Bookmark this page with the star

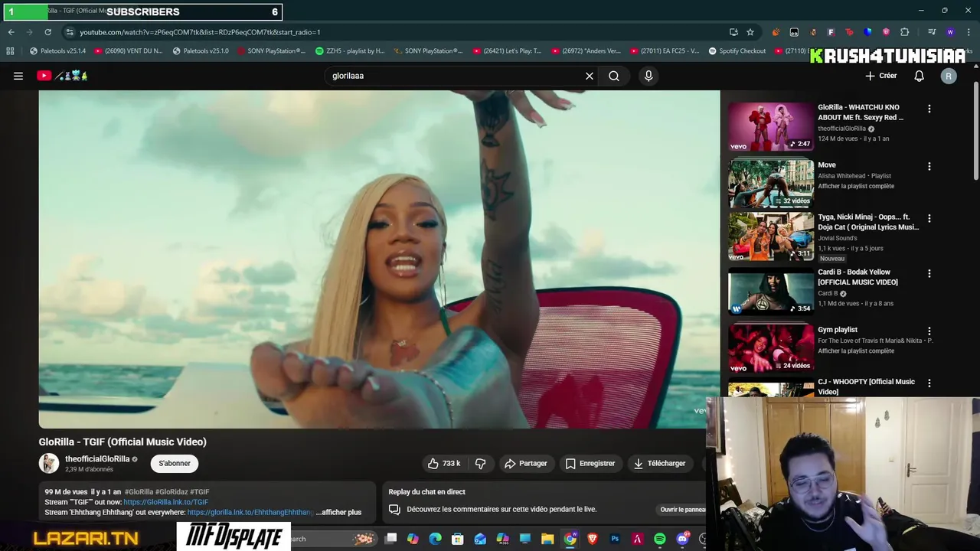[750, 32]
